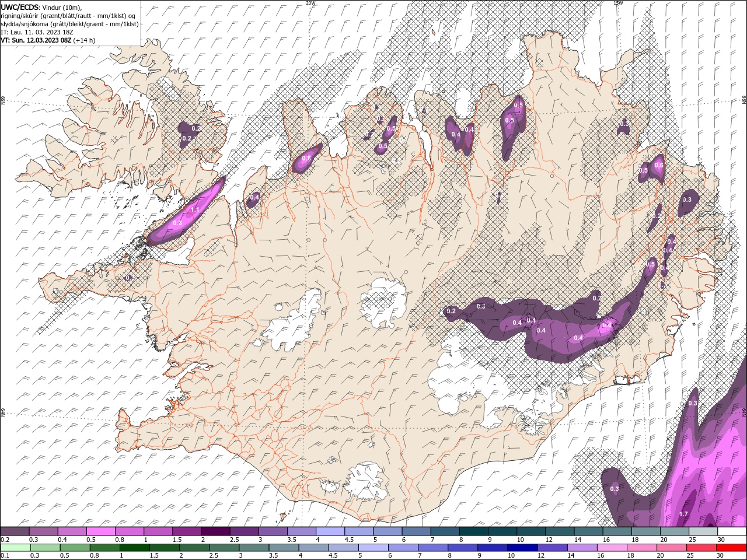
Task: Click the dark purple 2 snow legend swatch
Action: coord(215,531)
